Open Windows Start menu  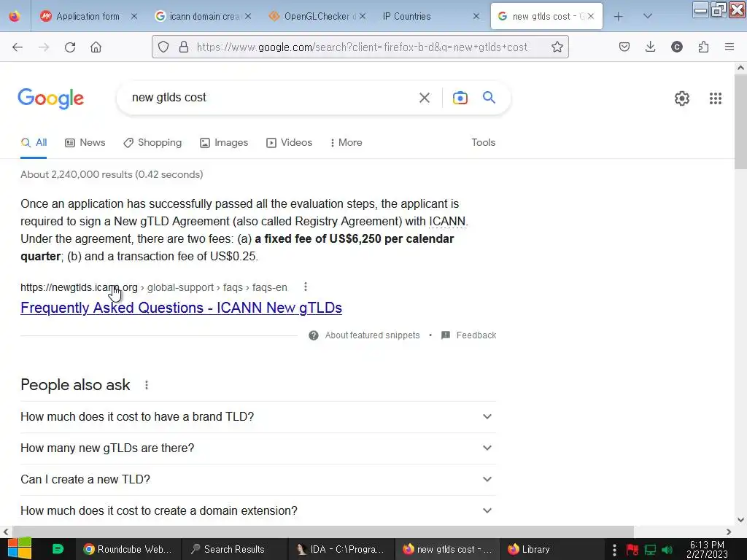pos(19,549)
